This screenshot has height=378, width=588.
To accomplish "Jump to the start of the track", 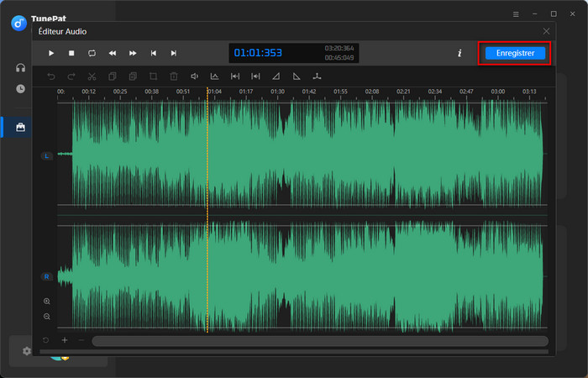I will [154, 53].
